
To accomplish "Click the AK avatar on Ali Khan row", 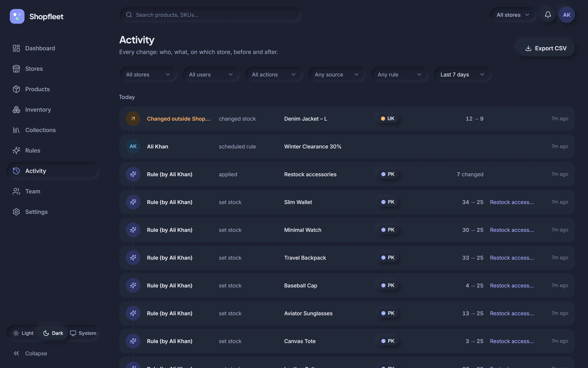I will coord(133,146).
